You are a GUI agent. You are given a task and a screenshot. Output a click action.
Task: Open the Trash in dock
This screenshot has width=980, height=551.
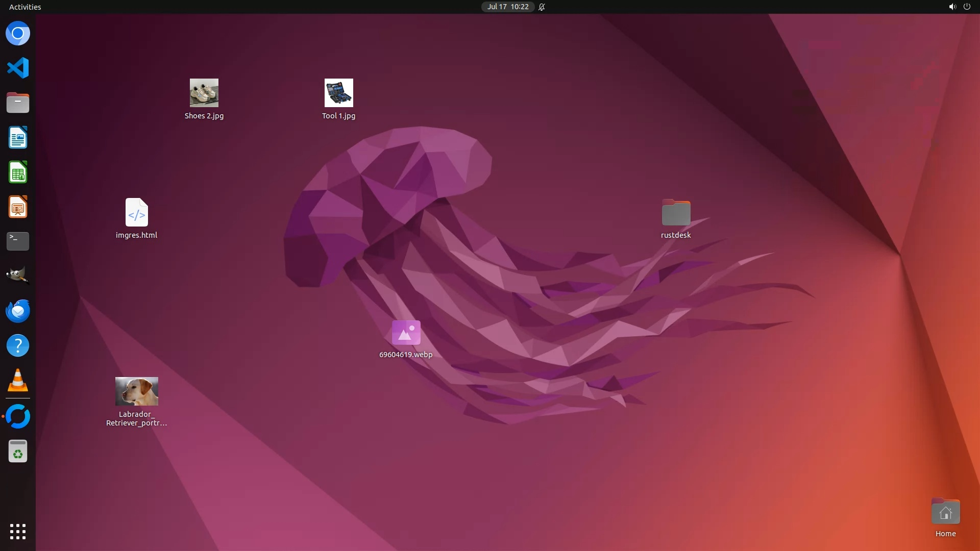pyautogui.click(x=18, y=452)
